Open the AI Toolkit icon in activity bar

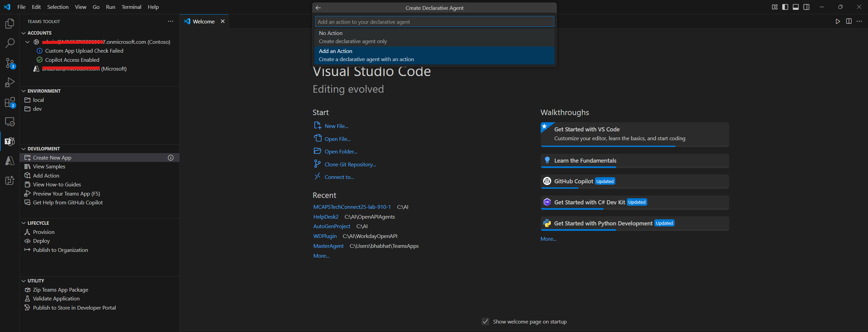coord(10,180)
